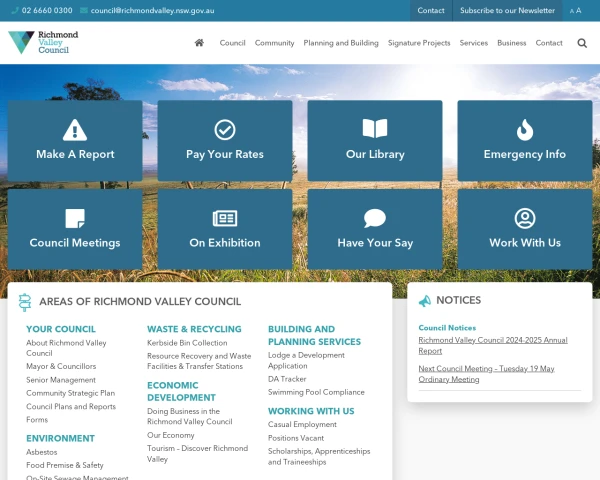Open the search magnifier icon
The height and width of the screenshot is (480, 600).
pyautogui.click(x=582, y=43)
